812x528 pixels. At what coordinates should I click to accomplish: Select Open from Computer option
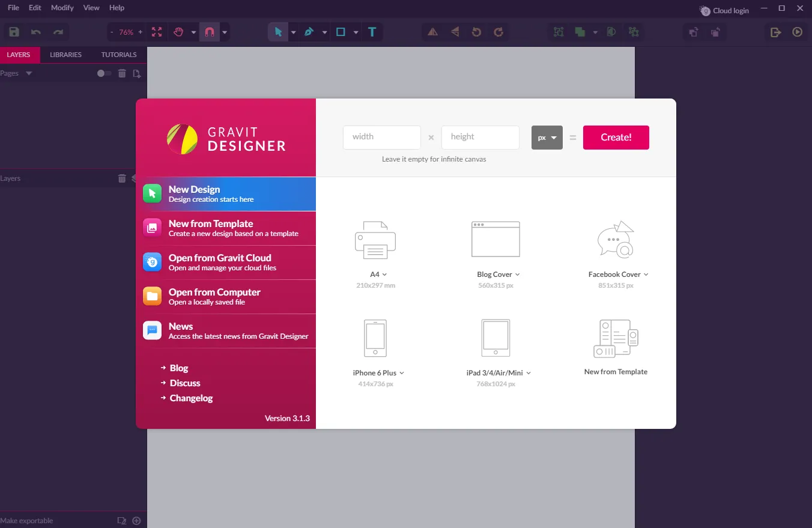tap(226, 297)
